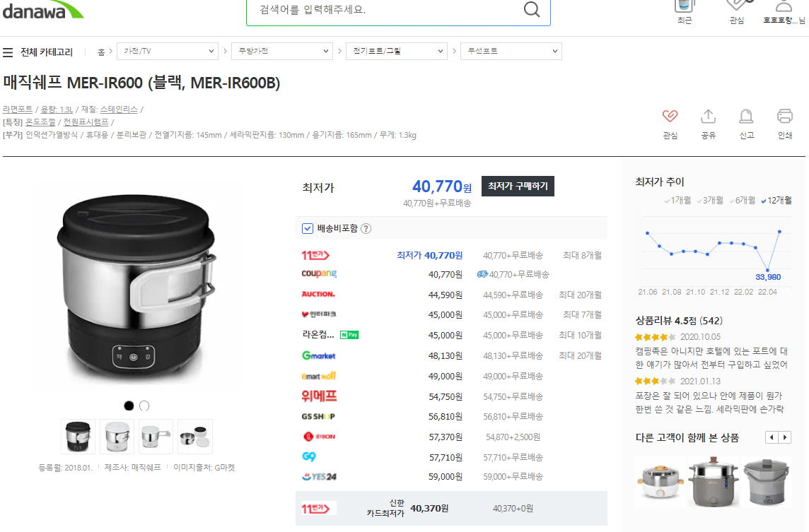Add product to 관심 with heart icon
The width and height of the screenshot is (809, 532).
[x=670, y=117]
